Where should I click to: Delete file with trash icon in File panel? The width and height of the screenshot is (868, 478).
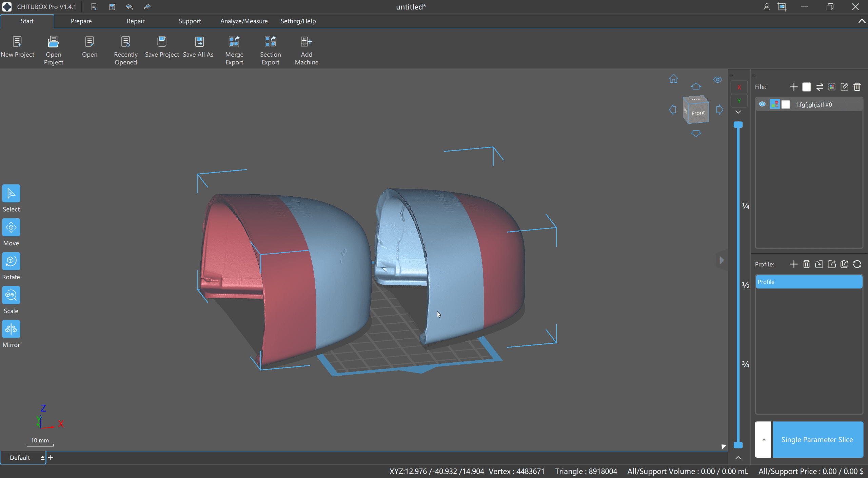(x=857, y=87)
